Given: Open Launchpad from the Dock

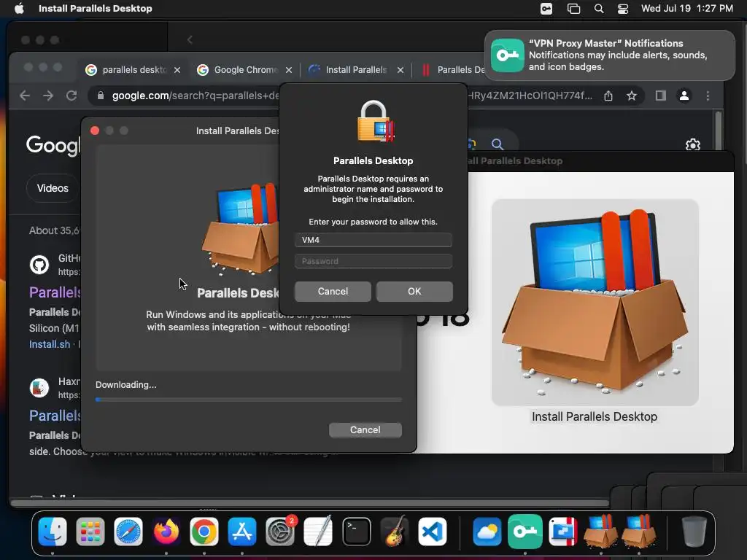Looking at the screenshot, I should (90, 532).
